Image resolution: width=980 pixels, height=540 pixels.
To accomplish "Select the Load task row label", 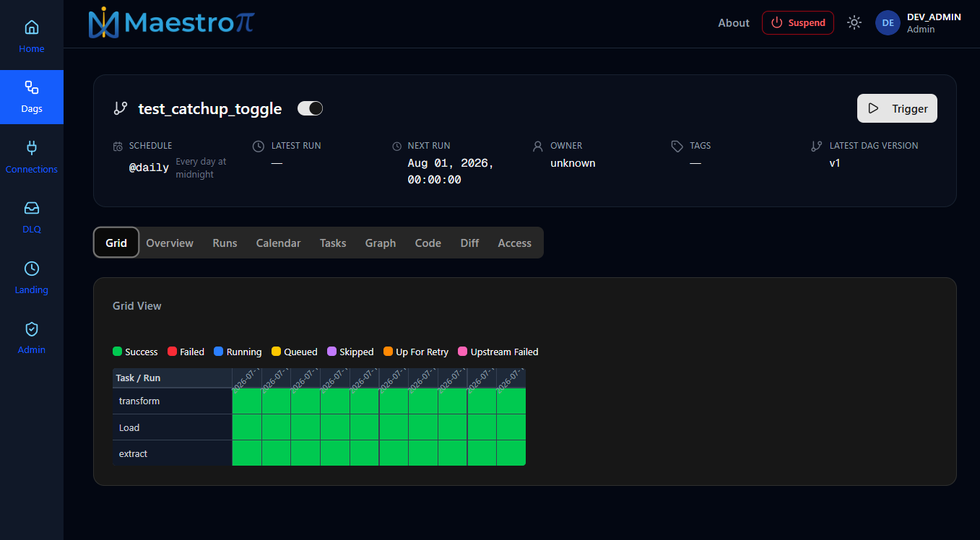I will tap(129, 427).
